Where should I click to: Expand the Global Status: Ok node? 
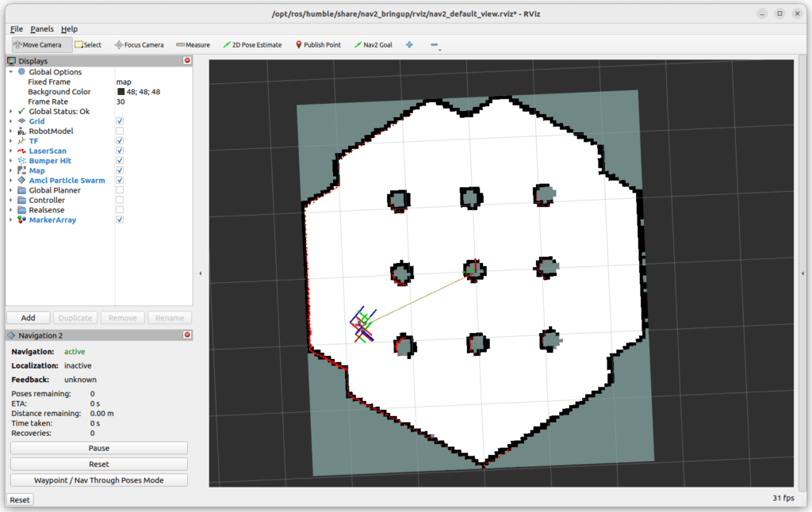click(x=11, y=111)
